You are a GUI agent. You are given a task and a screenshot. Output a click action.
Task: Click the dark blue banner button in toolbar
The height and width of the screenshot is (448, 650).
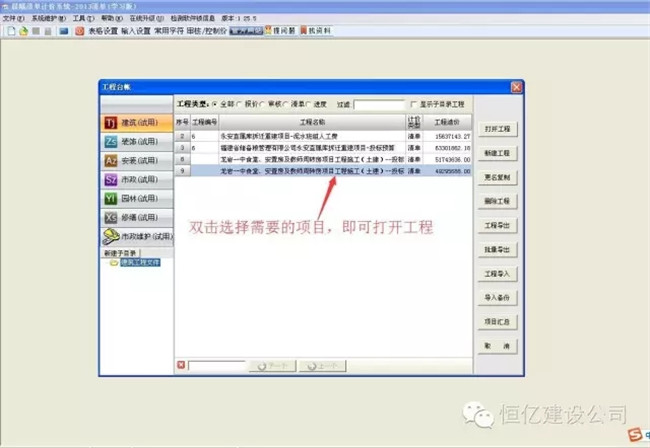246,31
